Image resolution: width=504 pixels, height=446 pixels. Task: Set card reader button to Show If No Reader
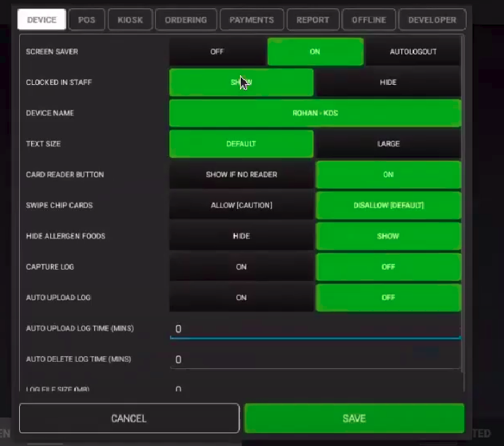point(241,175)
